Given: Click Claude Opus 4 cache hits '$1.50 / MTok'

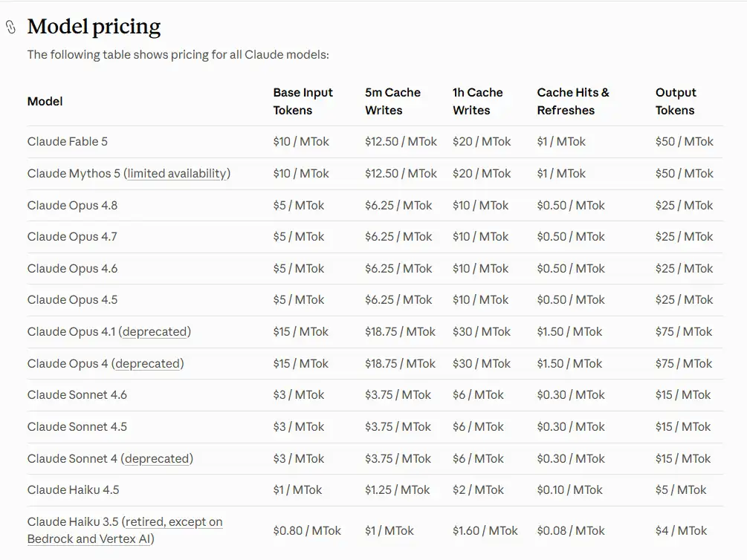Looking at the screenshot, I should (570, 364).
